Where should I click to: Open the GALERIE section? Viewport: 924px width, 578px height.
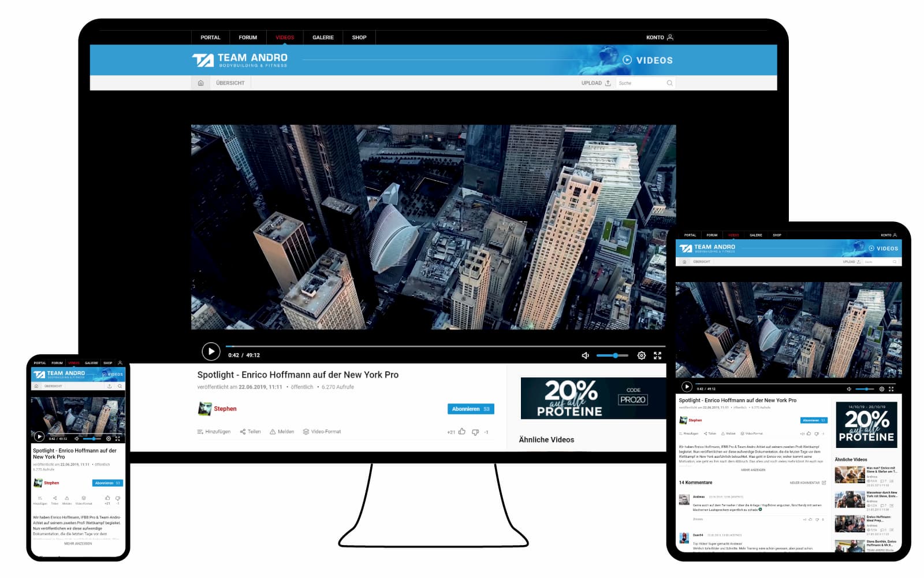[322, 36]
